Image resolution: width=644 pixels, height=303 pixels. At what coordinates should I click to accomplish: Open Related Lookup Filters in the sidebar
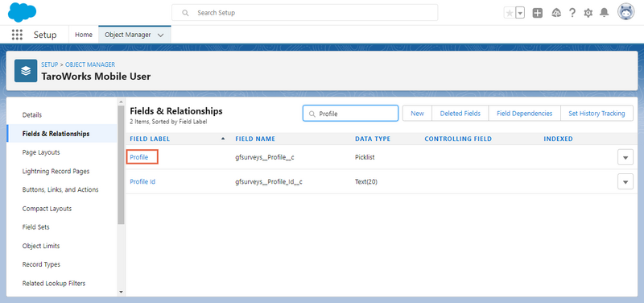(54, 284)
